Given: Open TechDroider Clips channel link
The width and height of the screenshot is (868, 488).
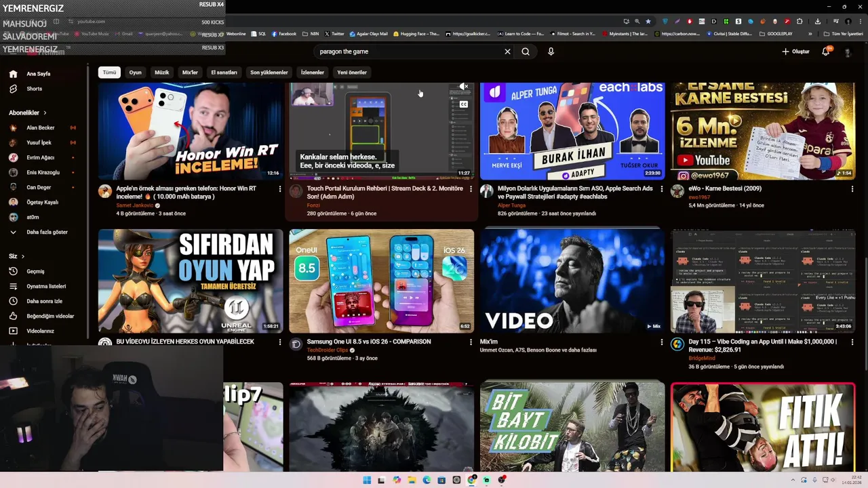Looking at the screenshot, I should click(328, 350).
